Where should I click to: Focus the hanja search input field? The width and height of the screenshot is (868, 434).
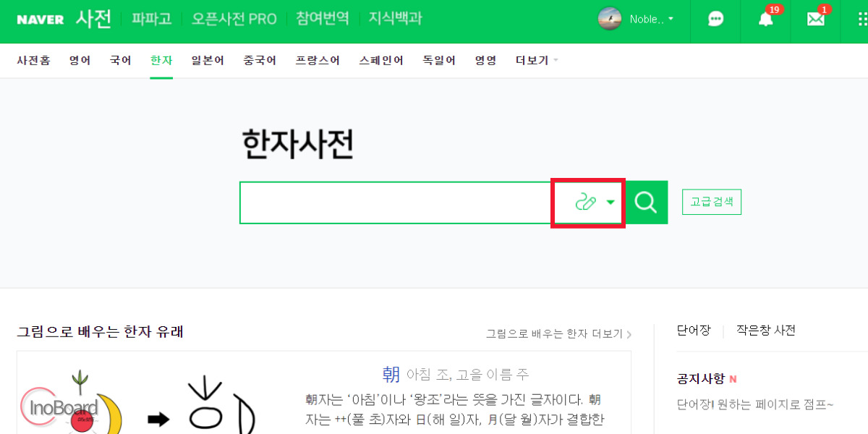tap(396, 203)
